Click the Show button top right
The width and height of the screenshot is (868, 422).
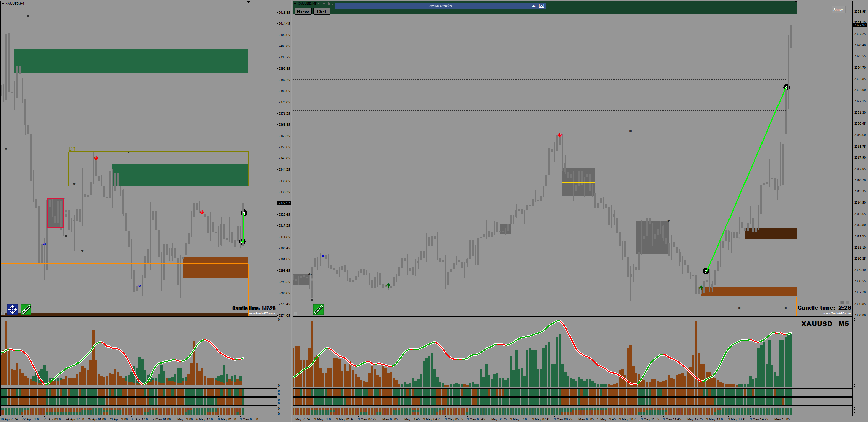(x=838, y=10)
